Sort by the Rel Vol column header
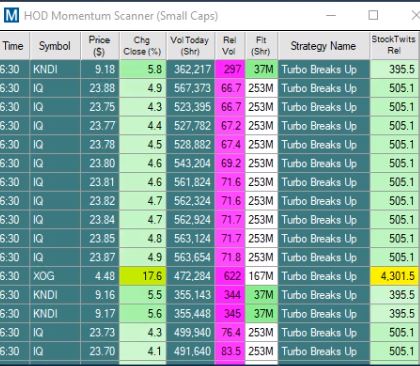420x366 pixels. [x=230, y=46]
